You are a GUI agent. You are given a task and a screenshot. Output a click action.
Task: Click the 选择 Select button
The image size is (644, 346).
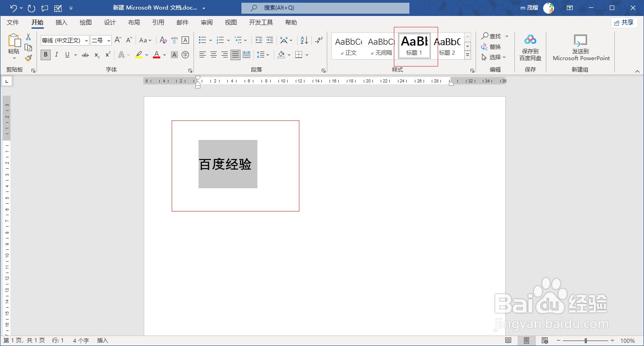493,57
